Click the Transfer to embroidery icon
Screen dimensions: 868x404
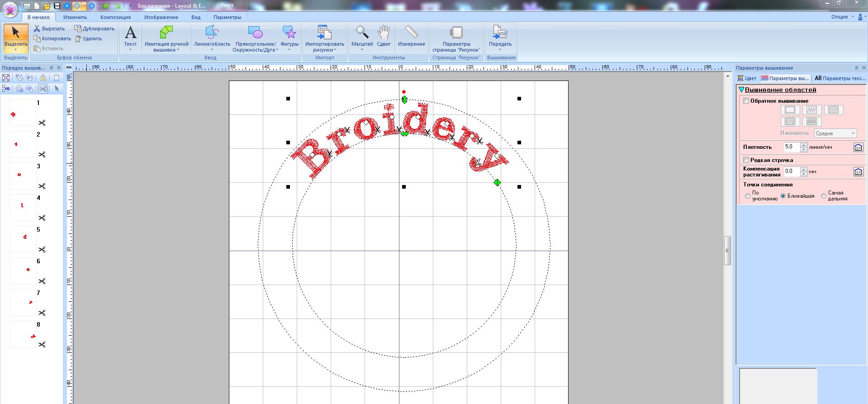(500, 33)
